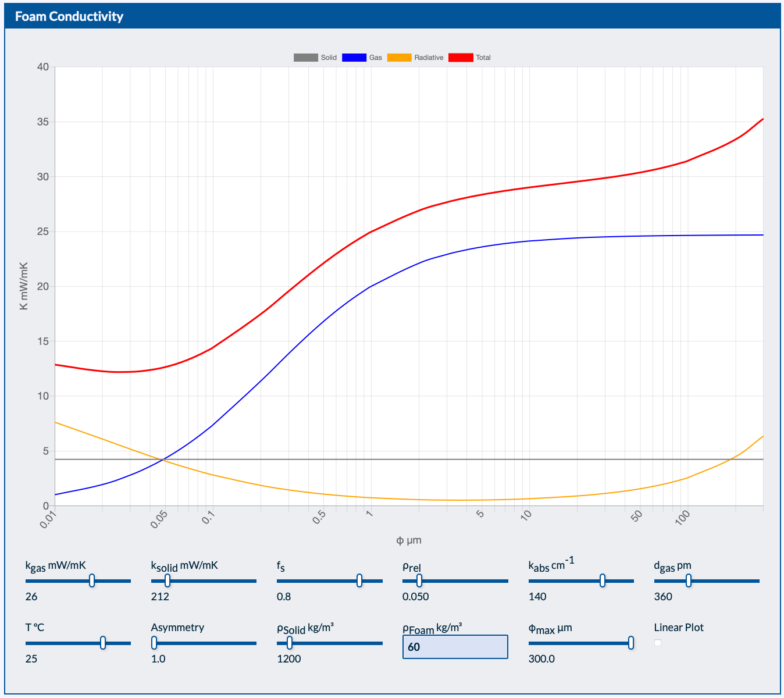Click the orange Radiative legend swatch

(x=399, y=58)
